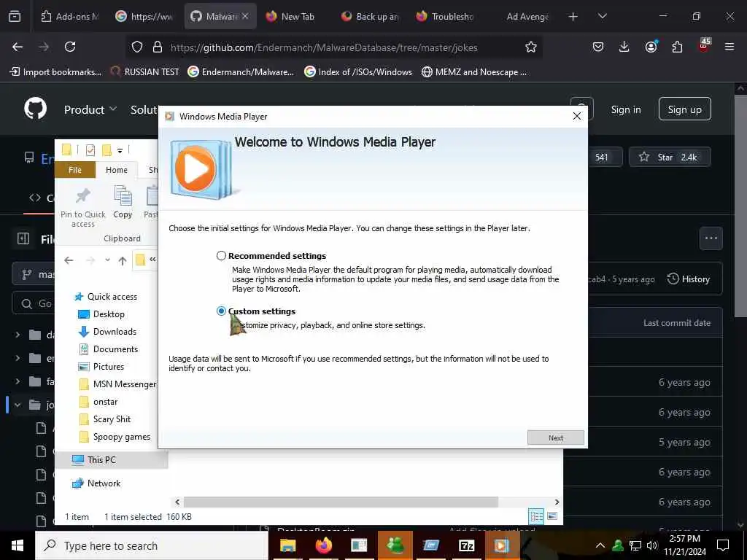
Task: Switch Explorer to large icons view
Action: pos(552,516)
